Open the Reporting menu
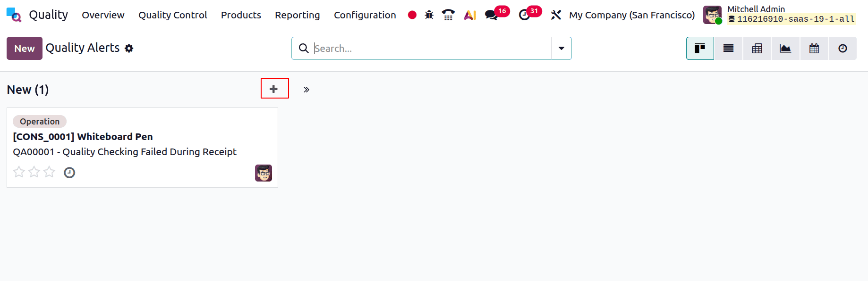This screenshot has width=868, height=281. click(x=298, y=15)
